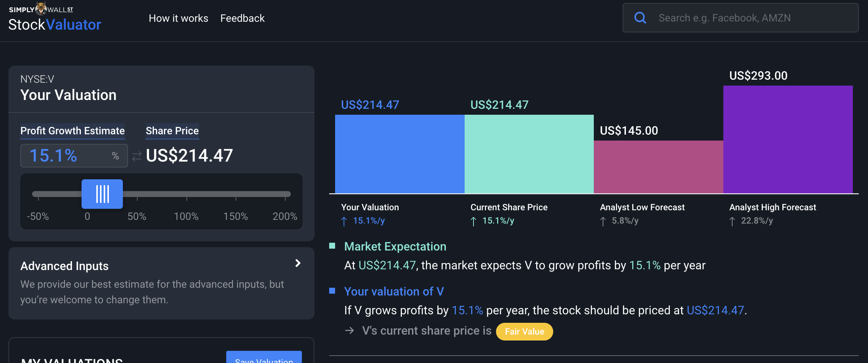Click the slider track at the 200% mark
This screenshot has width=868, height=363.
pyautogui.click(x=285, y=194)
